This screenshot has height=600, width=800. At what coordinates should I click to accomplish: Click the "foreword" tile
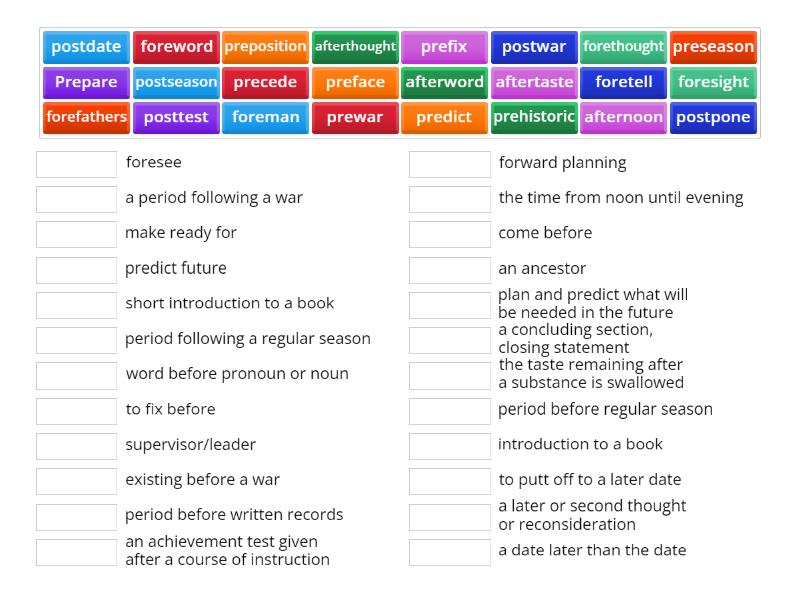tap(177, 46)
